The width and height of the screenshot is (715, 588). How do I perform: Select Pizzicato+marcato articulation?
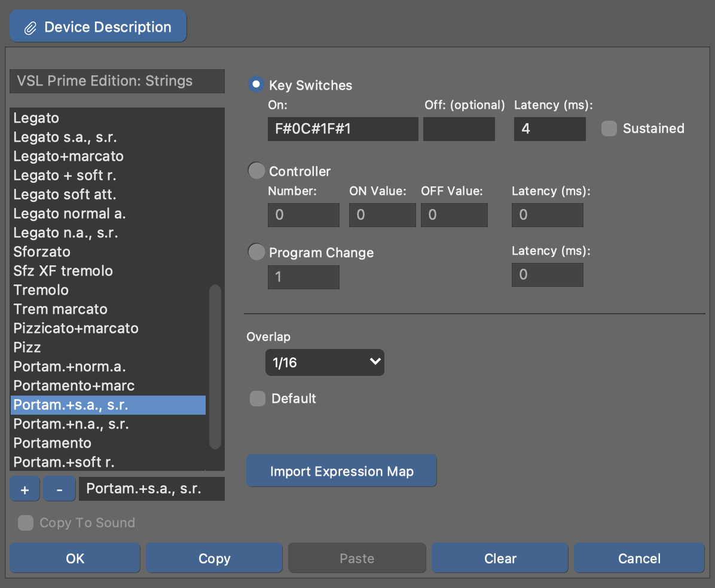(x=76, y=328)
